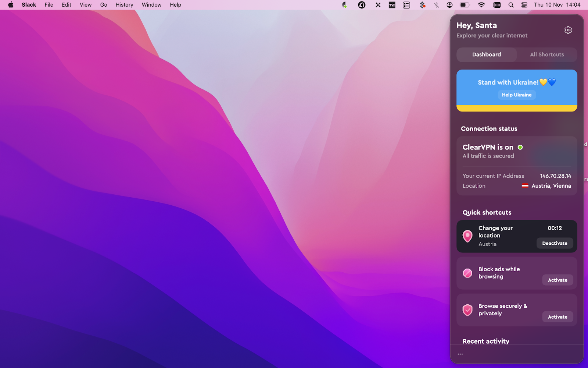The image size is (588, 368).
Task: Open the dotted diamond menu bar icon with red dot
Action: [422, 5]
